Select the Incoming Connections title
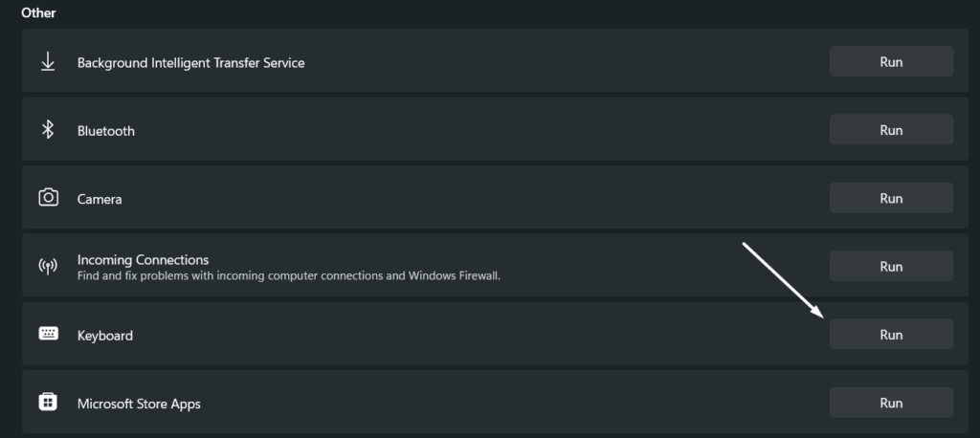The width and height of the screenshot is (980, 438). coord(143,259)
